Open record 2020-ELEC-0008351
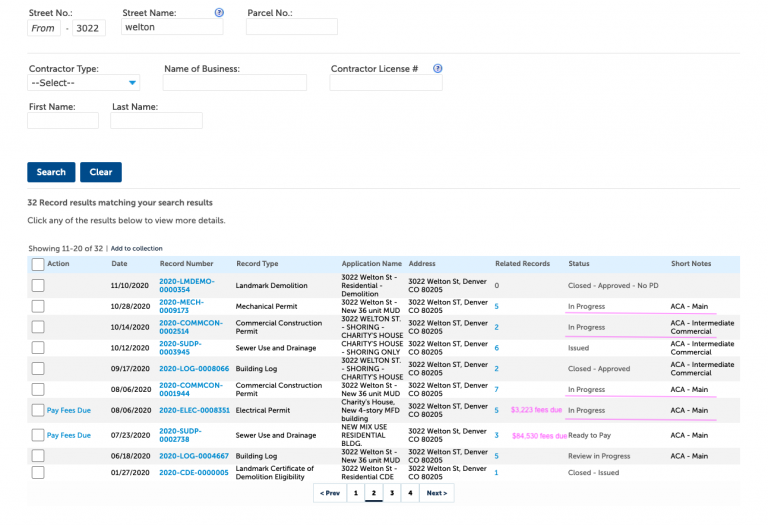Screen dimensions: 768x525 coord(194,410)
